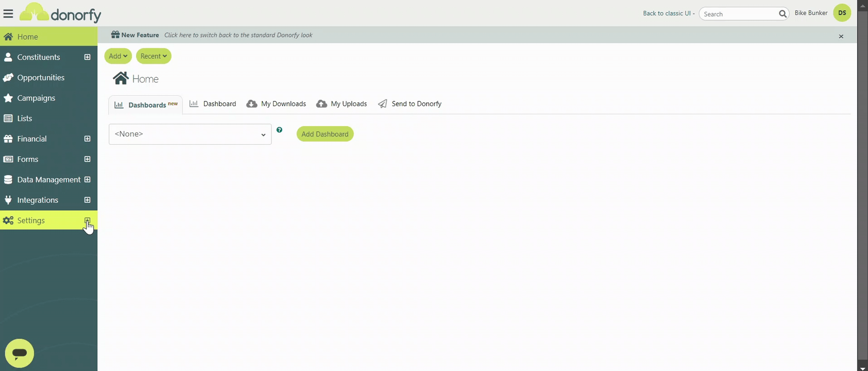The height and width of the screenshot is (371, 868).
Task: Click the Add Dashboard button
Action: coord(325,134)
